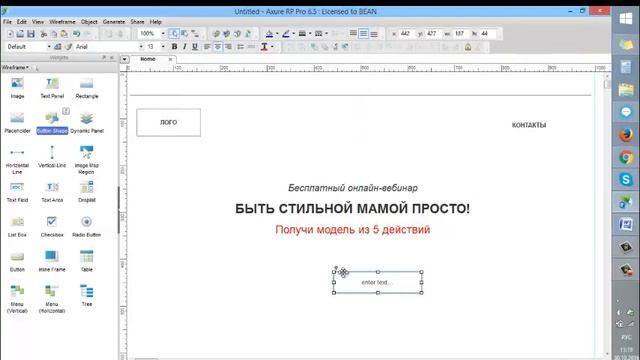This screenshot has width=640, height=360.
Task: Click the New file toolbar icon
Action: click(x=10, y=34)
